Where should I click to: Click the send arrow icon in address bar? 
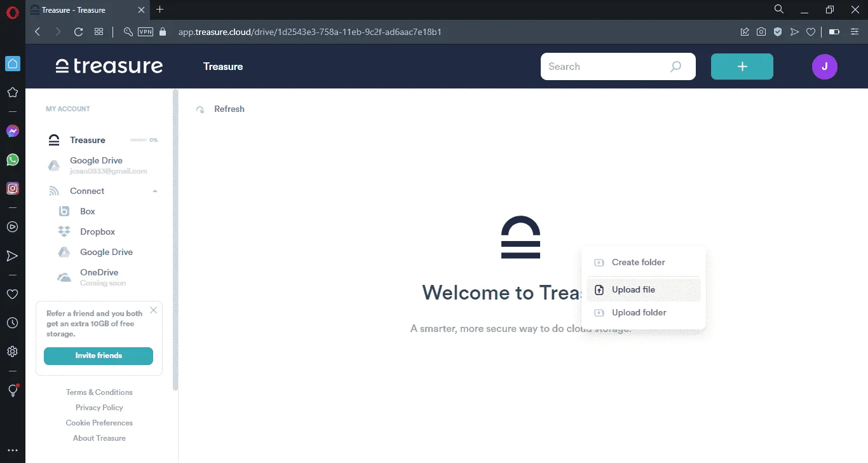click(794, 32)
